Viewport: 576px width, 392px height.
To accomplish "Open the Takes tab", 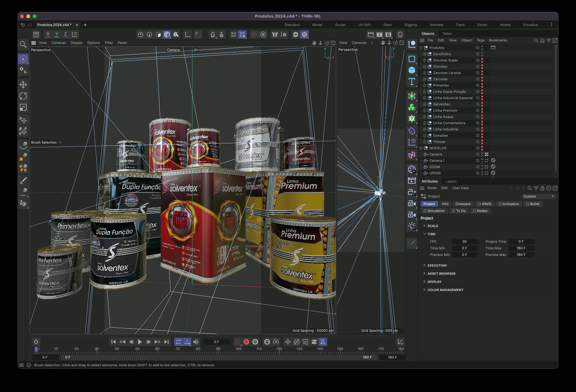I will (x=447, y=34).
